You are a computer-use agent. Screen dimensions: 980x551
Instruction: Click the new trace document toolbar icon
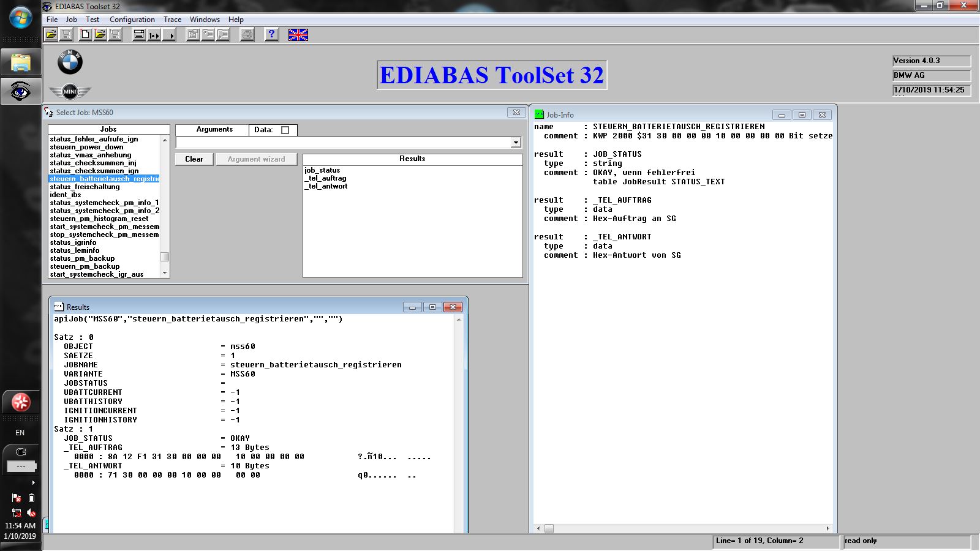(x=85, y=35)
